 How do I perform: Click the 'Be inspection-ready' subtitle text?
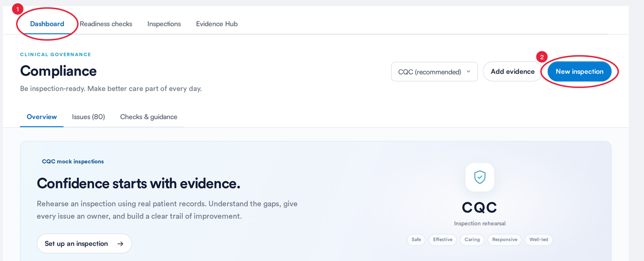(111, 89)
